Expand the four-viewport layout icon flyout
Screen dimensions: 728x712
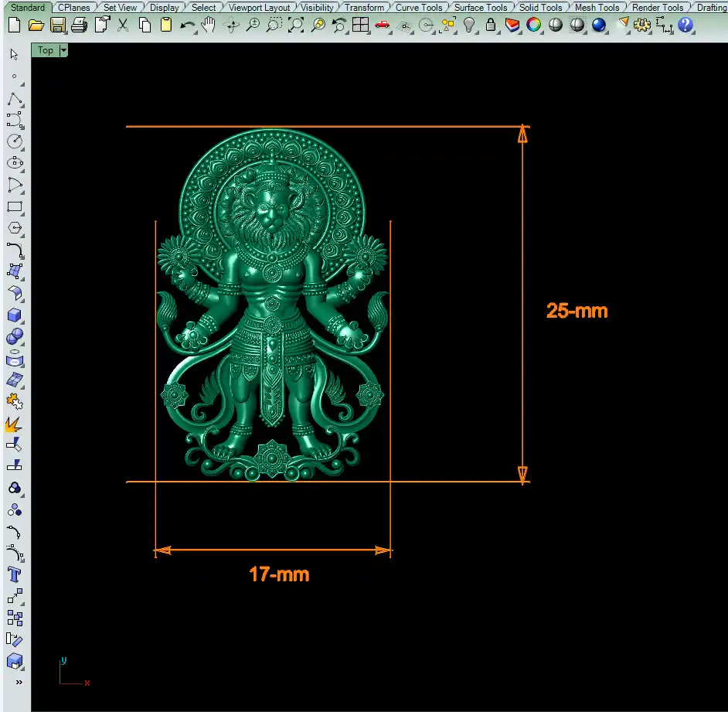tap(361, 26)
